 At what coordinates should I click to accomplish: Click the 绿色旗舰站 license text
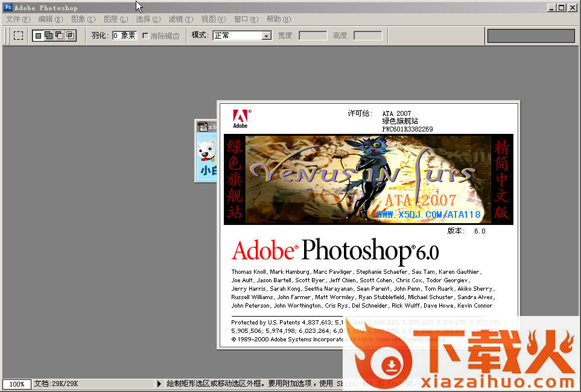point(400,121)
